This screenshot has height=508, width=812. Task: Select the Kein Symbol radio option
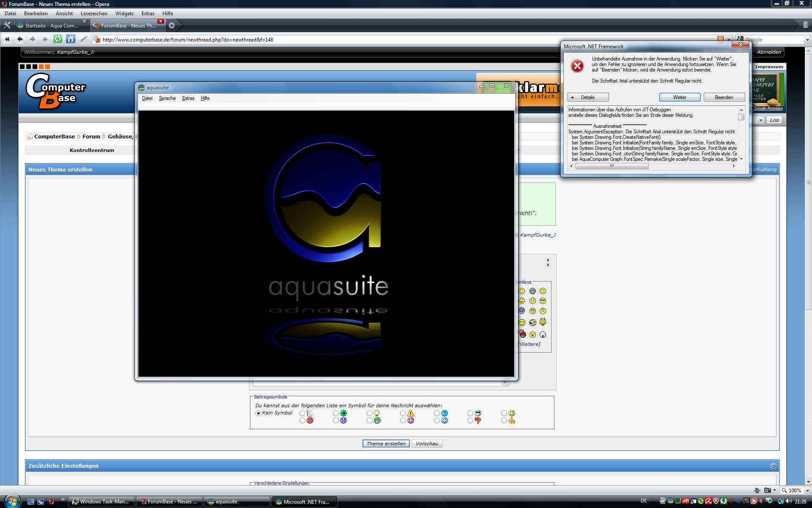click(258, 413)
